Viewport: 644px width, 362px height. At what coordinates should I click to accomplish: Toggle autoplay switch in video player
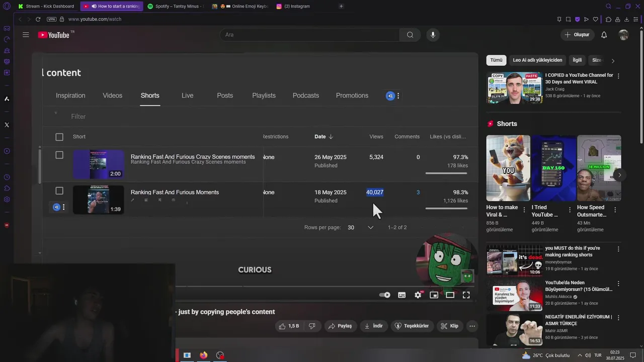[x=385, y=295]
